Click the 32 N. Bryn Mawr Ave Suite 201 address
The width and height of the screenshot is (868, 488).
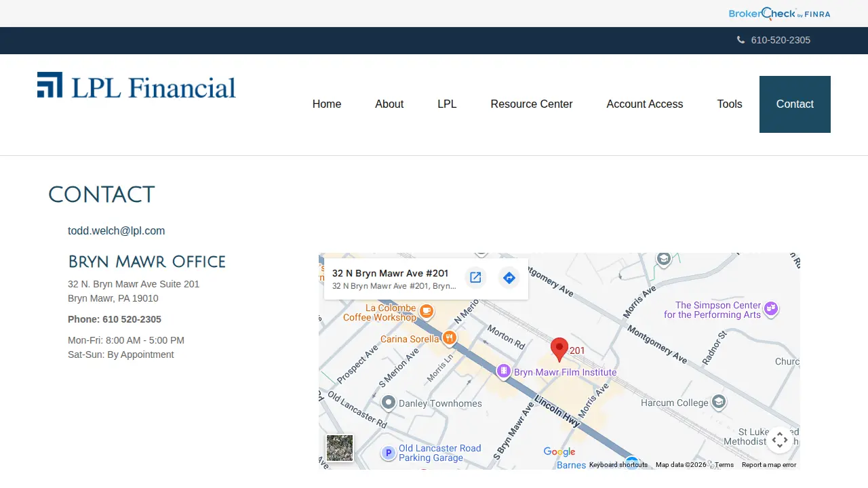click(x=134, y=284)
